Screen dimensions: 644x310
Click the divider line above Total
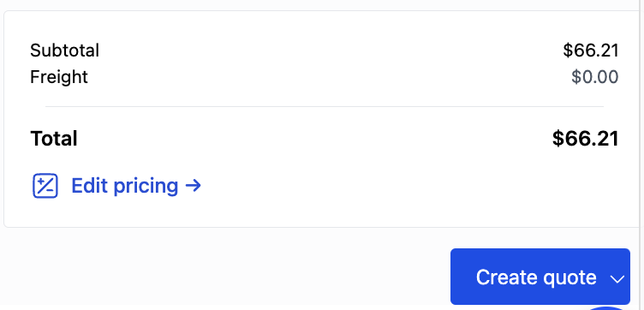click(325, 107)
